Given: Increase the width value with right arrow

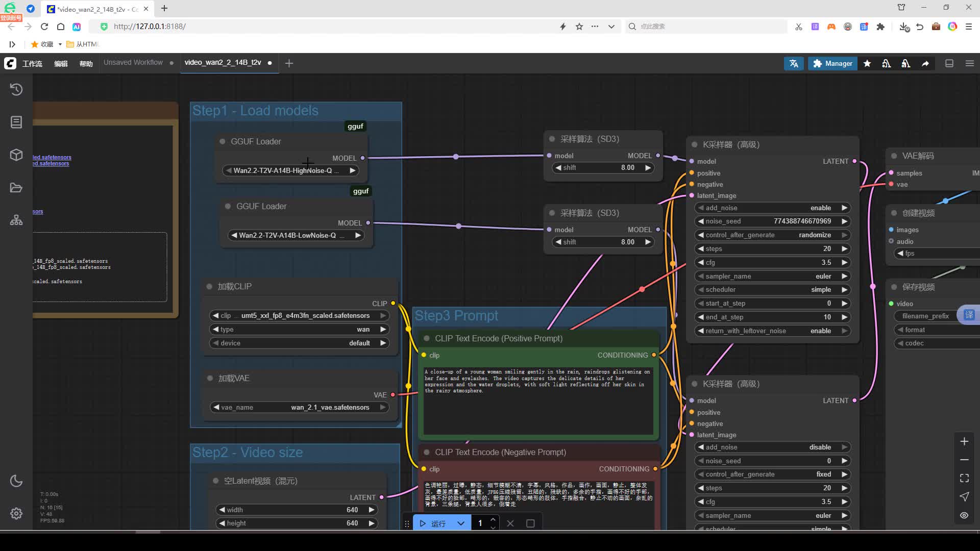Looking at the screenshot, I should coord(372,510).
